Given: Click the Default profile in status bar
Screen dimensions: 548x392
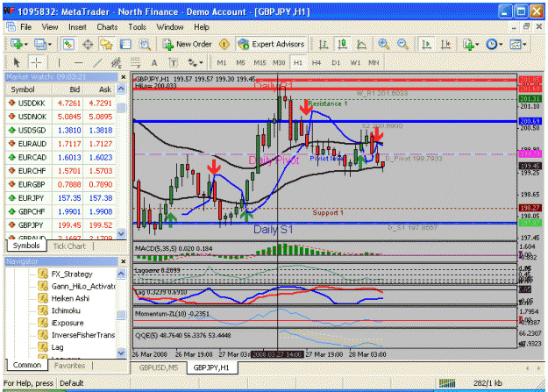Looking at the screenshot, I should tap(72, 383).
